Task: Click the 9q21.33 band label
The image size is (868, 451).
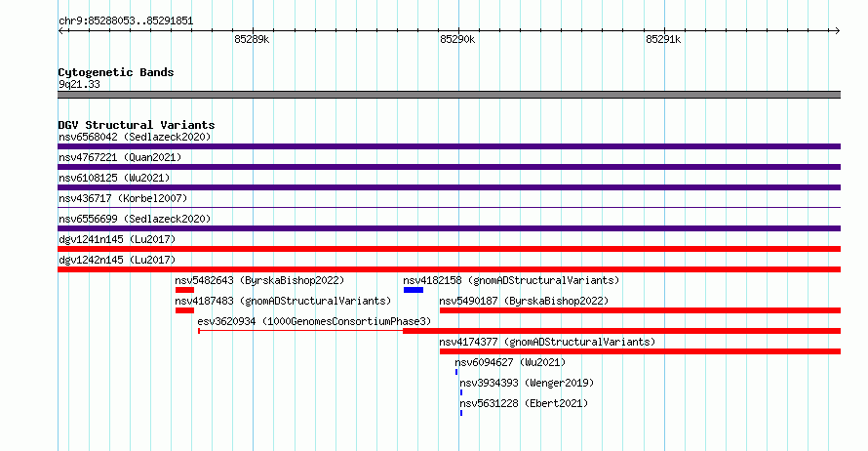Action: pyautogui.click(x=79, y=84)
